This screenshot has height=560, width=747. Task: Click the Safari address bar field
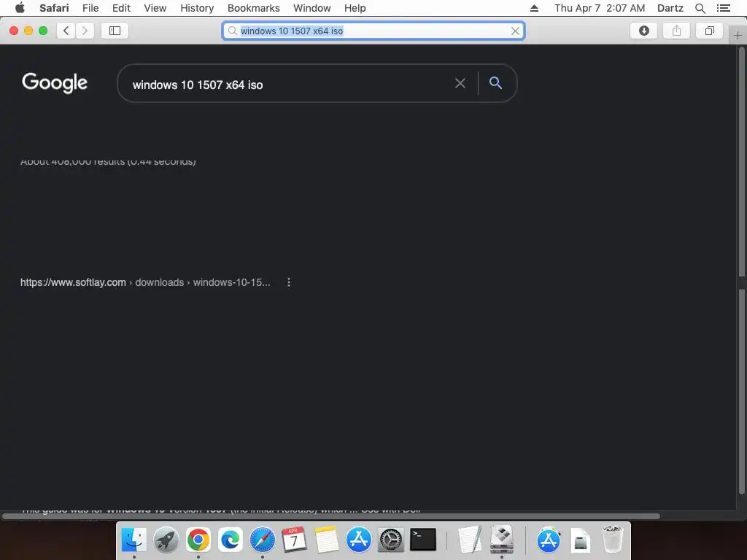[x=373, y=31]
